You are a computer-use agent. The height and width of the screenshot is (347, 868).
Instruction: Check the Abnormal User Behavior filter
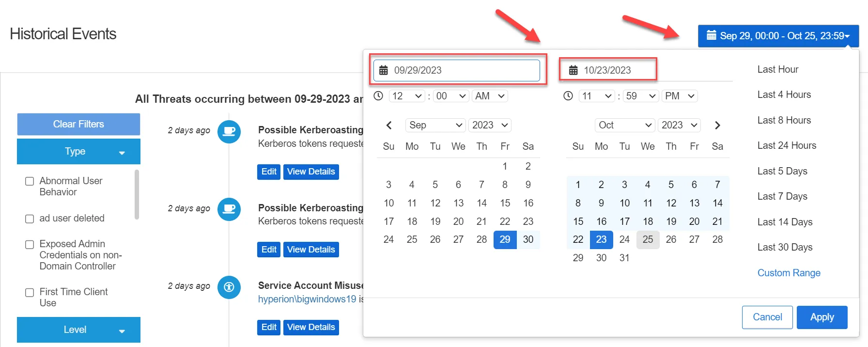click(x=30, y=181)
